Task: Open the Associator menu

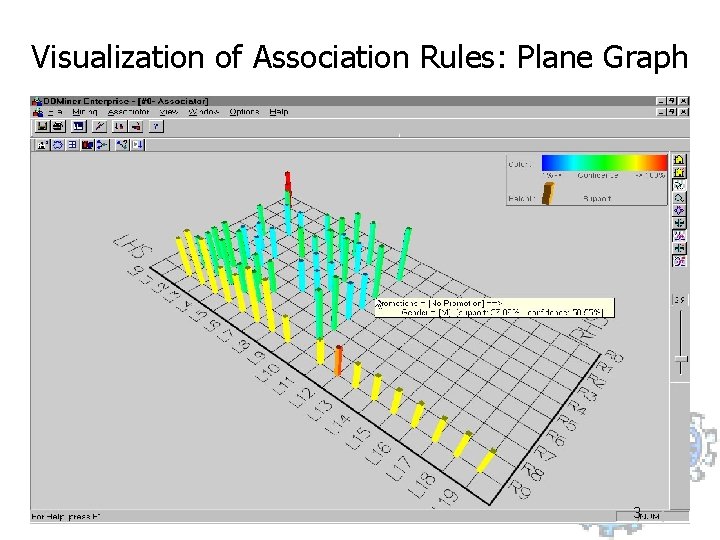Action: click(129, 112)
